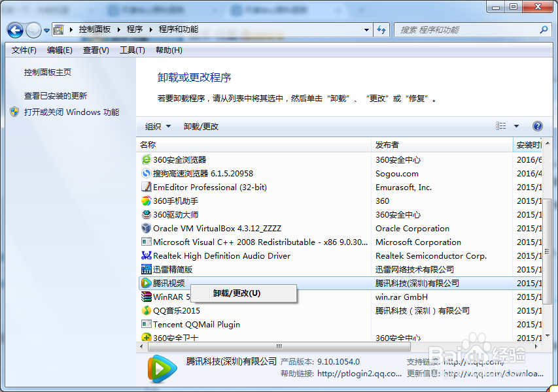
Task: Open the 查看(V) menu
Action: 96,50
